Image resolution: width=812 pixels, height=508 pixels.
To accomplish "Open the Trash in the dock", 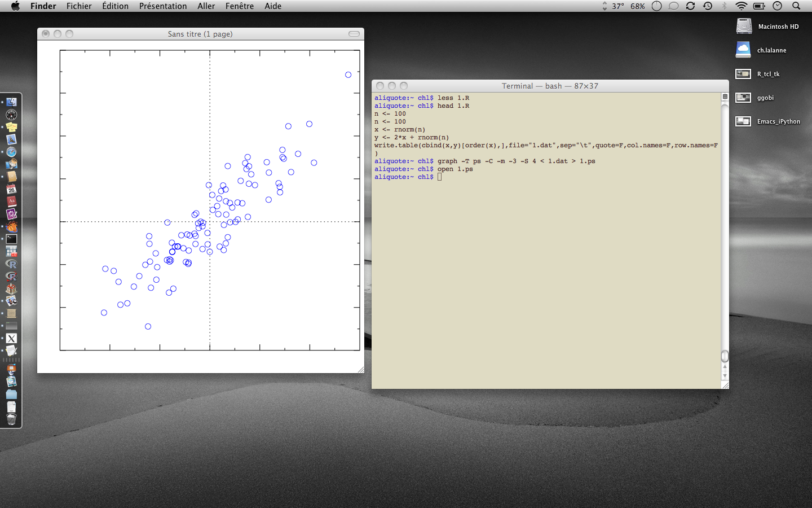I will point(11,419).
